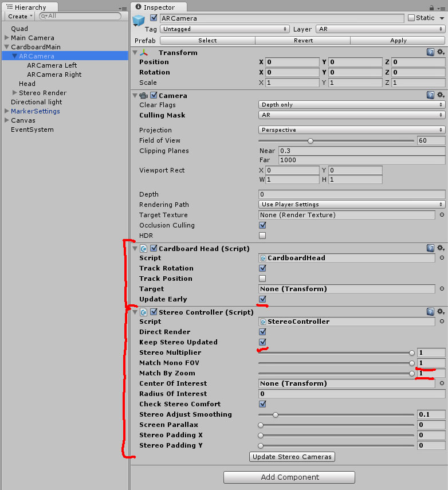The height and width of the screenshot is (490, 448).
Task: Toggle Direct Render checkbox
Action: tap(262, 331)
